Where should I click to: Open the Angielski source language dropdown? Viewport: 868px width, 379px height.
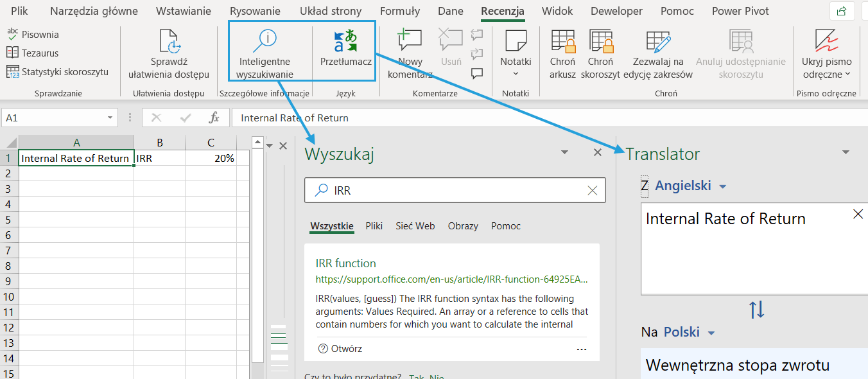click(x=690, y=186)
